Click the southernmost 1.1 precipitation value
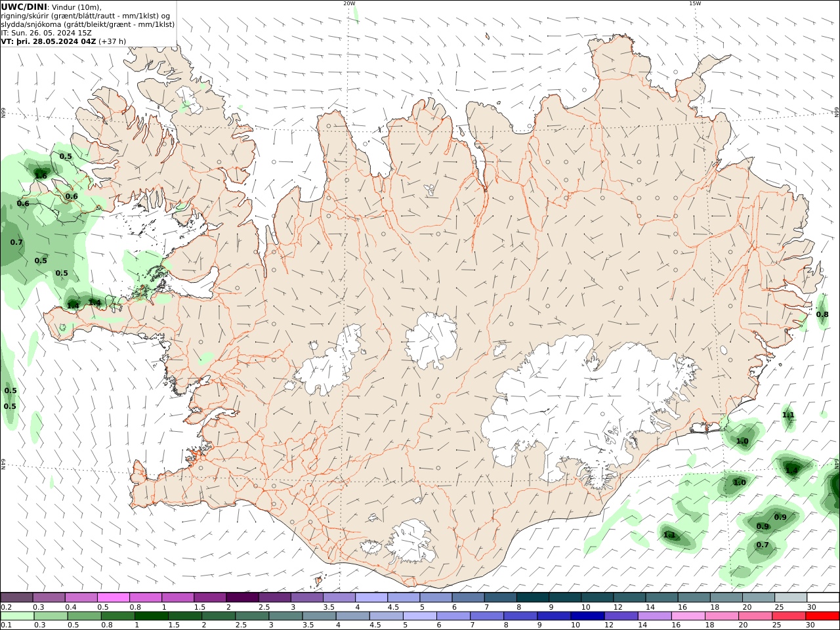840x630 pixels. coord(669,535)
